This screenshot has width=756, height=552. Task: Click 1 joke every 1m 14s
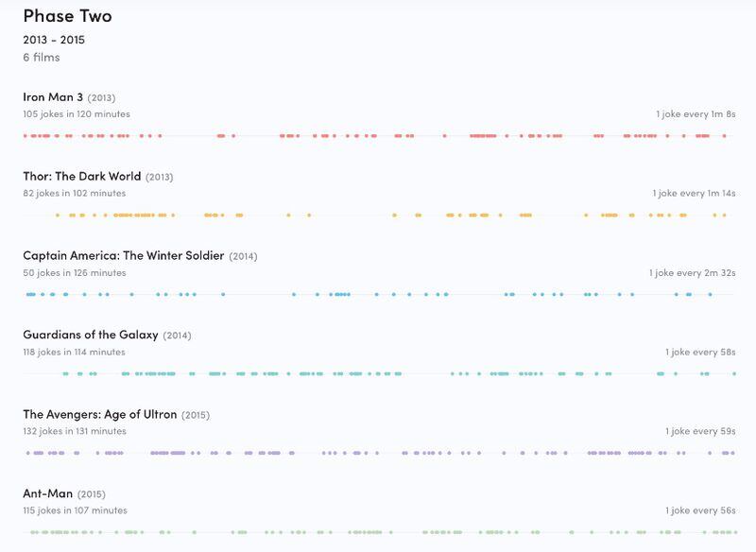coord(695,194)
